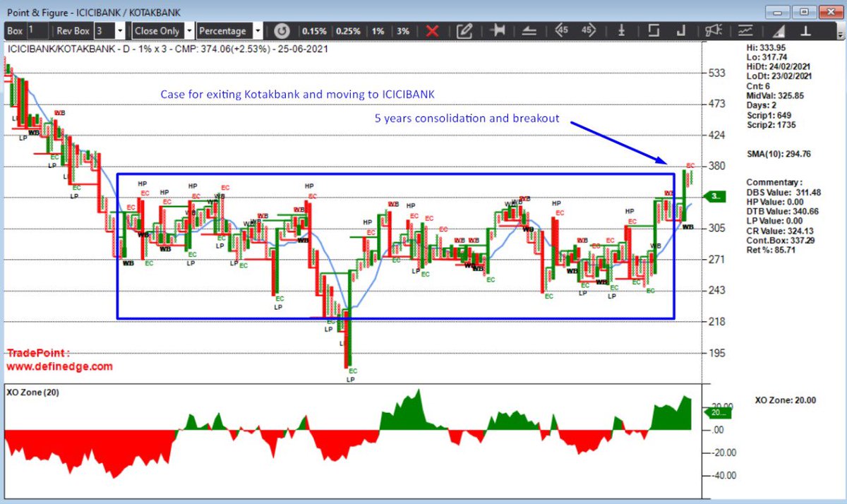Screen dimensions: 847x504
Task: Click the XO Zone: 20.00 readout
Action: pos(785,400)
